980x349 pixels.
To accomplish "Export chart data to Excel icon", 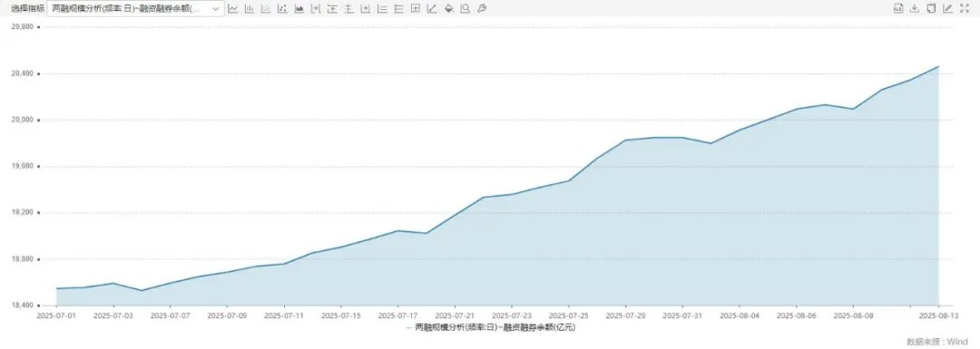I will tap(898, 9).
